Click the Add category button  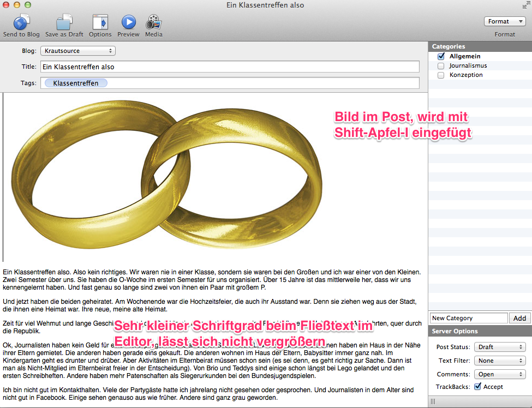coord(519,318)
